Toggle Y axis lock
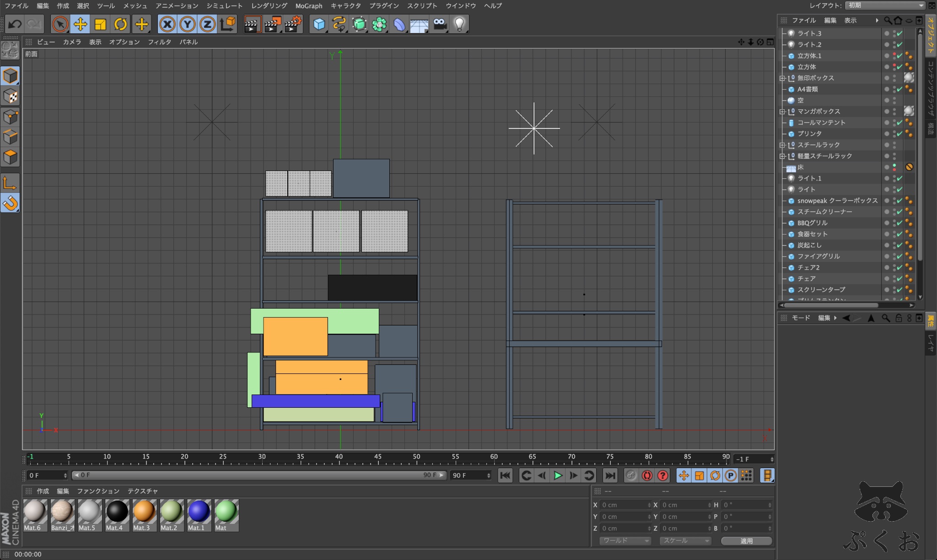This screenshot has height=560, width=937. pyautogui.click(x=188, y=24)
